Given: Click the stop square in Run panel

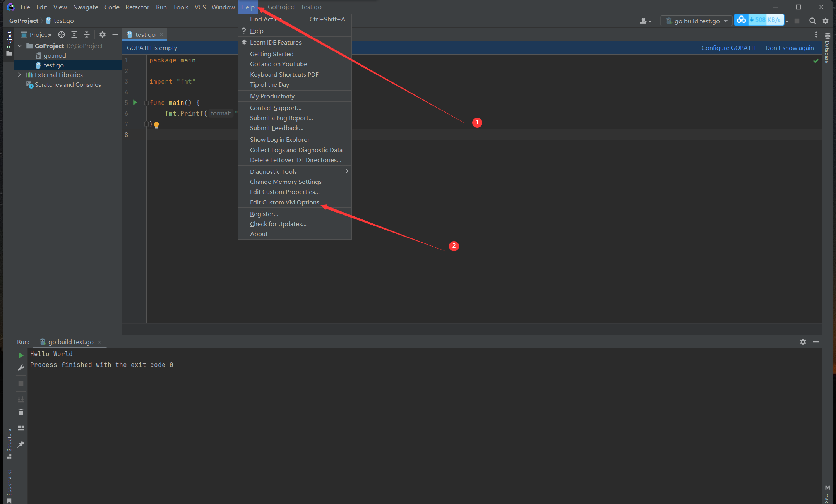Looking at the screenshot, I should 21,384.
